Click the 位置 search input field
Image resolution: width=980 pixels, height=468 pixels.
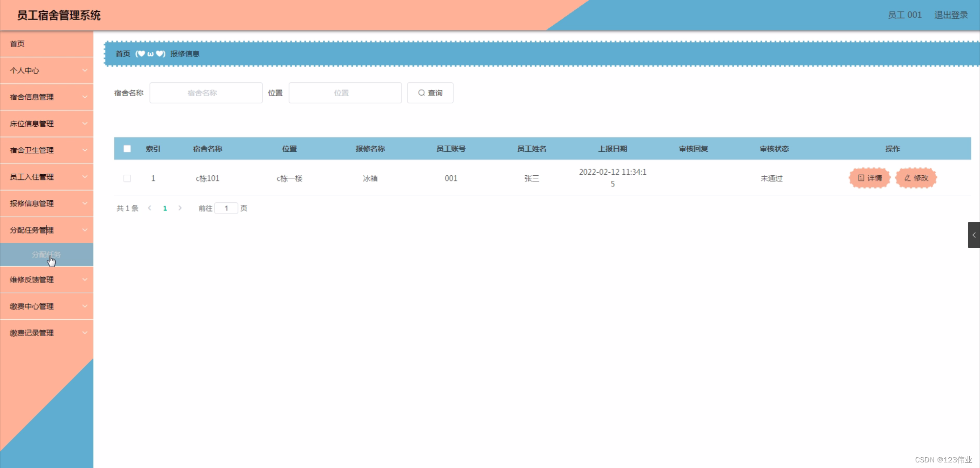click(x=345, y=92)
